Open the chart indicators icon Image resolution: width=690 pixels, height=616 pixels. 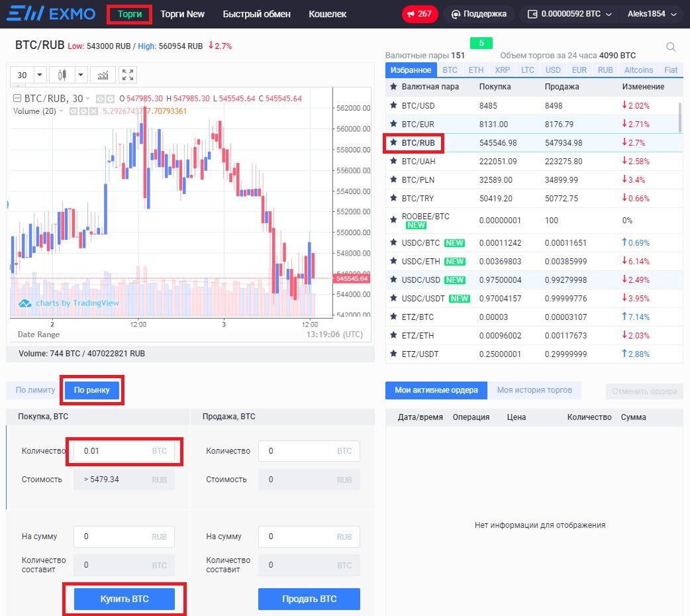click(x=103, y=75)
